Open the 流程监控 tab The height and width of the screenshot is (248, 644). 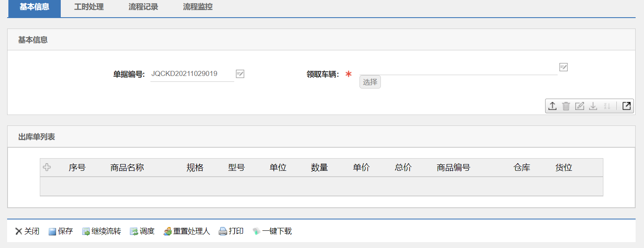(198, 7)
